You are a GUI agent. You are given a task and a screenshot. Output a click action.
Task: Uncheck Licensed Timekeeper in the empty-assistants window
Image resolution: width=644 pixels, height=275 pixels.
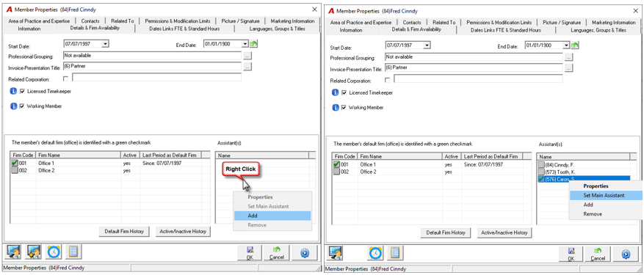(x=22, y=92)
